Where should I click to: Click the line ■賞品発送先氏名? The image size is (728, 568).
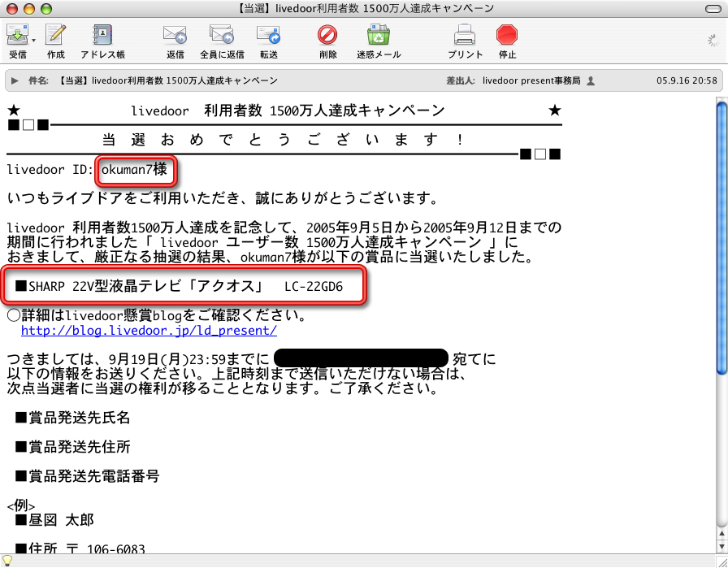[72, 418]
